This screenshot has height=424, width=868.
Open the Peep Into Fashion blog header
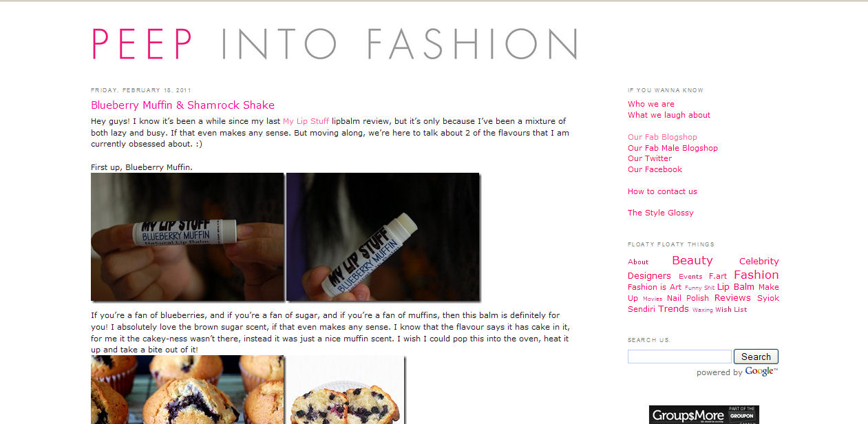[334, 44]
